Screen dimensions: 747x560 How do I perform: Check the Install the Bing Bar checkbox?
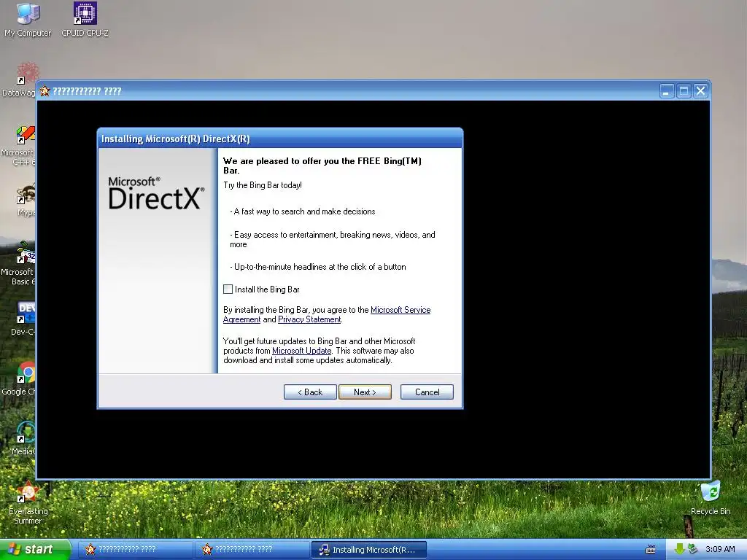pos(228,289)
